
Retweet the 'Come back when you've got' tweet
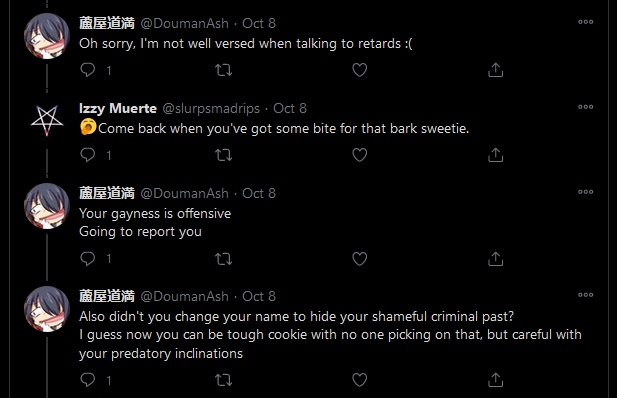click(x=223, y=155)
